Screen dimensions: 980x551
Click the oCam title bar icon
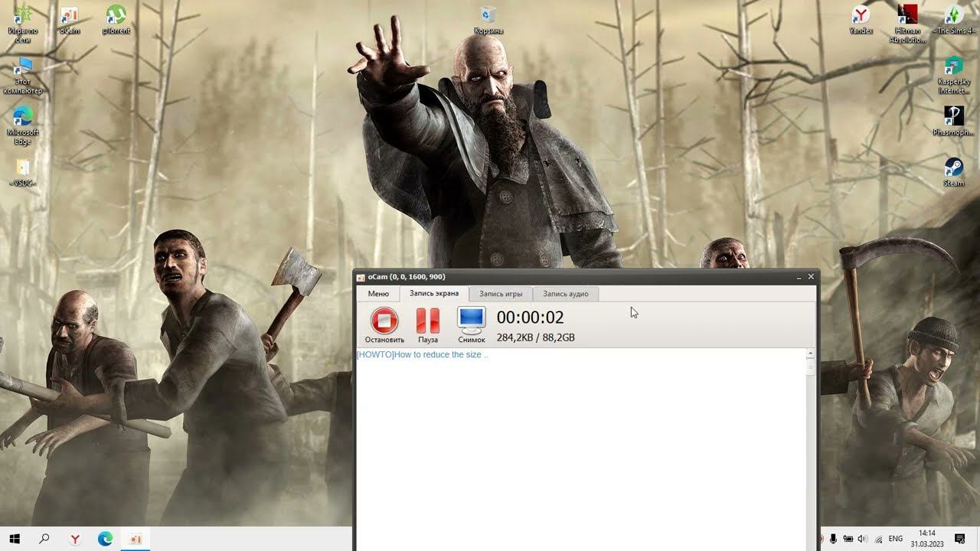361,277
